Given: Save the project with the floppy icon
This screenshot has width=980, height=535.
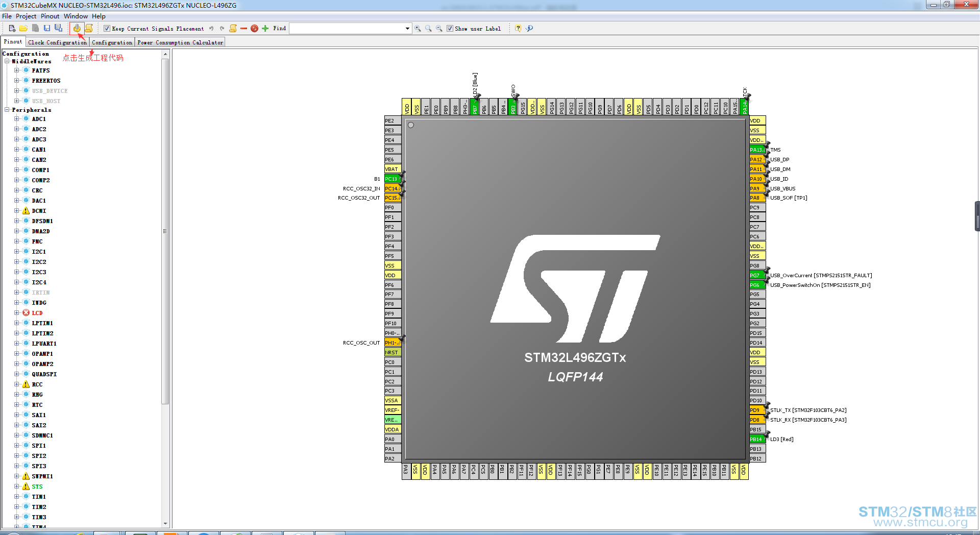Looking at the screenshot, I should coord(47,28).
